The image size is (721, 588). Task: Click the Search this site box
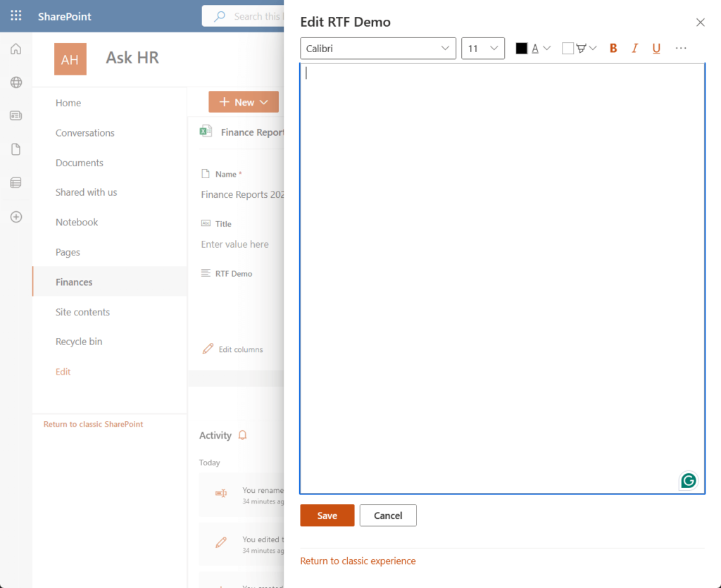coord(243,17)
